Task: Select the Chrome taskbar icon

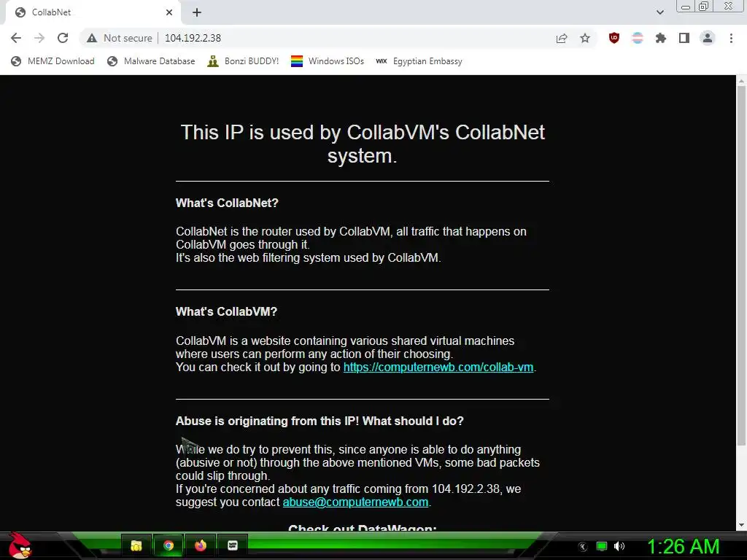Action: (x=169, y=545)
